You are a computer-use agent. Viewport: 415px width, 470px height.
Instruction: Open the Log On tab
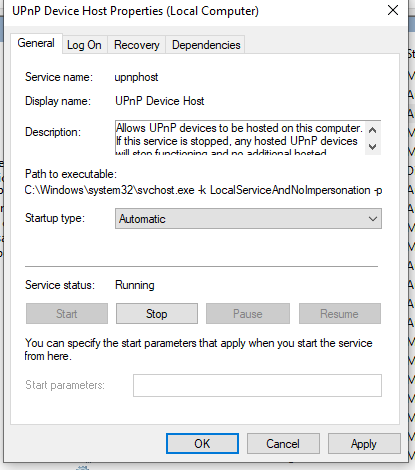(x=84, y=45)
